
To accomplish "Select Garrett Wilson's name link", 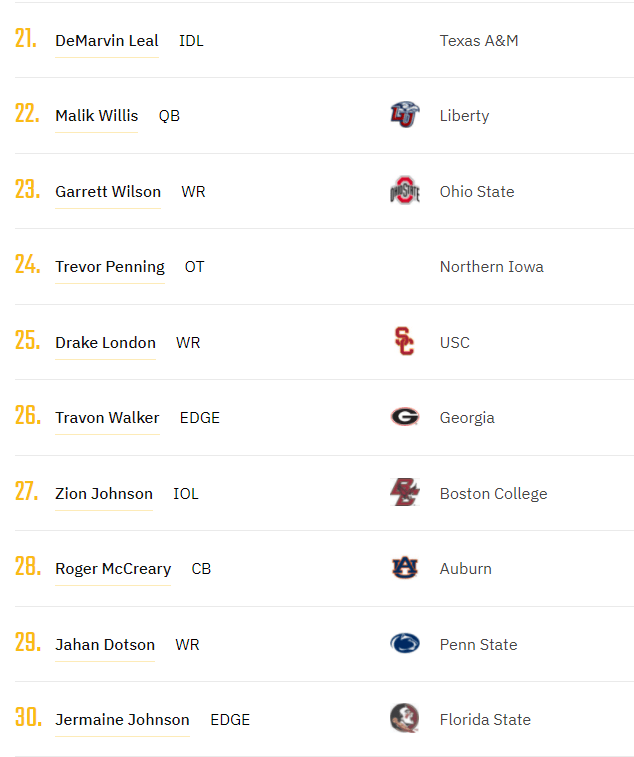I will [108, 191].
